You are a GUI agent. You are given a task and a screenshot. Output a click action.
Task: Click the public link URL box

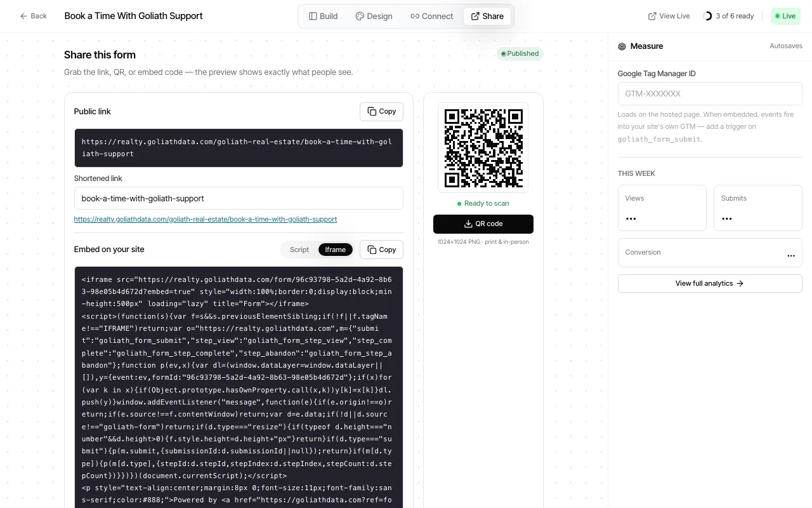[x=239, y=148]
